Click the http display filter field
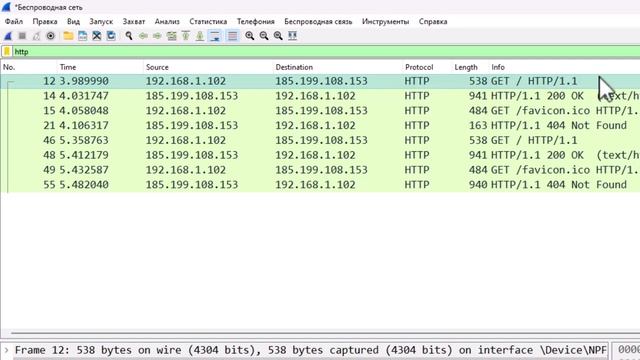The width and height of the screenshot is (640, 360). tap(327, 52)
